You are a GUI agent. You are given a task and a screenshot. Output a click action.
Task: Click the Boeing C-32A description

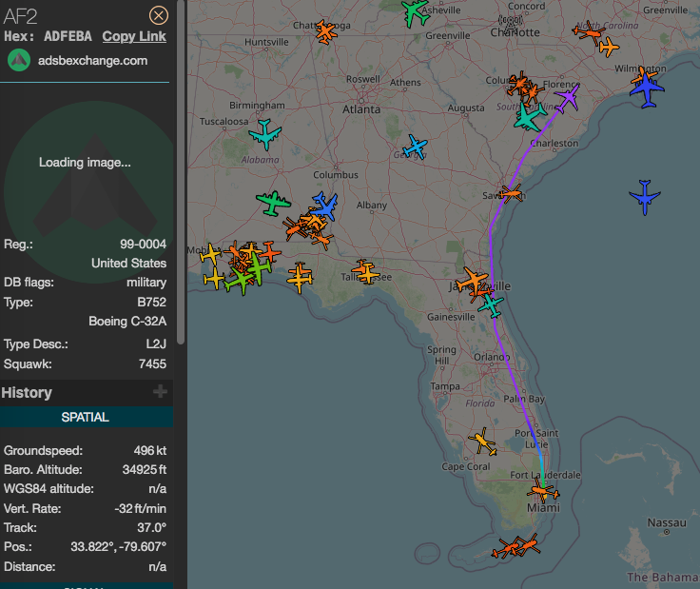(x=127, y=321)
